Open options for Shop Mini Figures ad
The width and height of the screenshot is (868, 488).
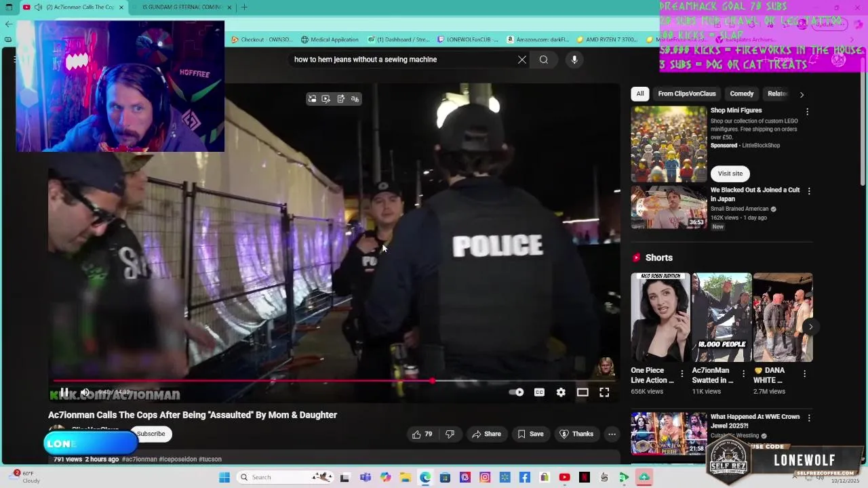click(807, 111)
